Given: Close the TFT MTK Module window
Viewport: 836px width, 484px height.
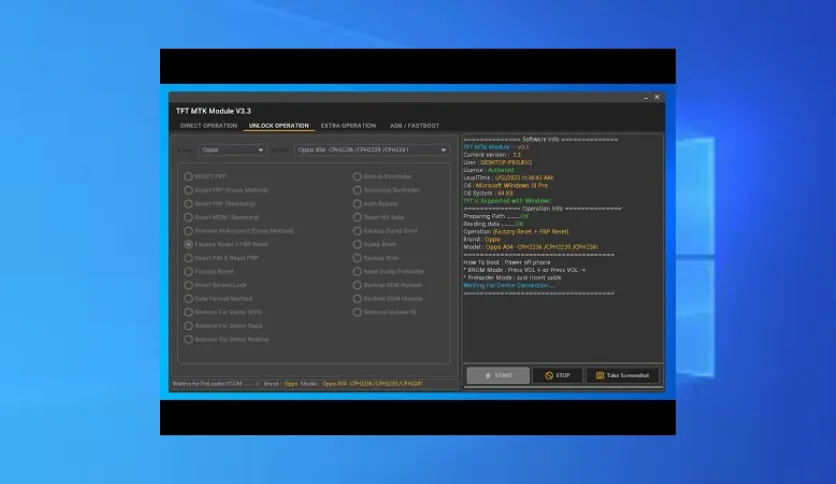Looking at the screenshot, I should [x=657, y=97].
